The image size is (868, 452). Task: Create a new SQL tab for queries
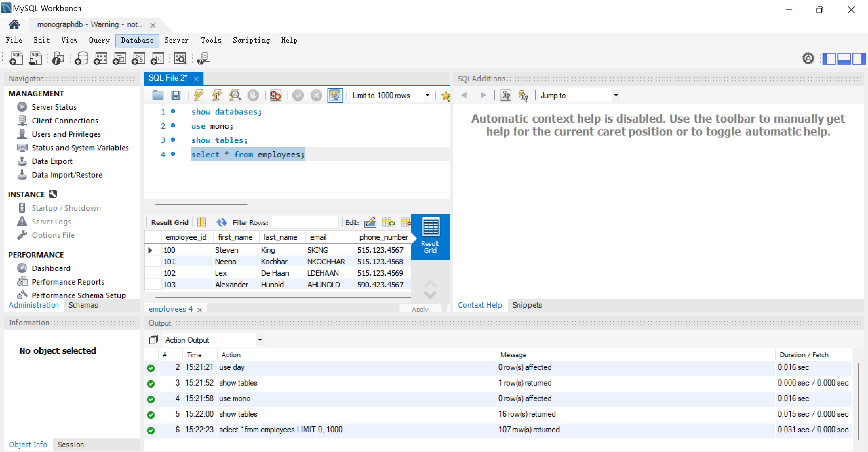16,59
